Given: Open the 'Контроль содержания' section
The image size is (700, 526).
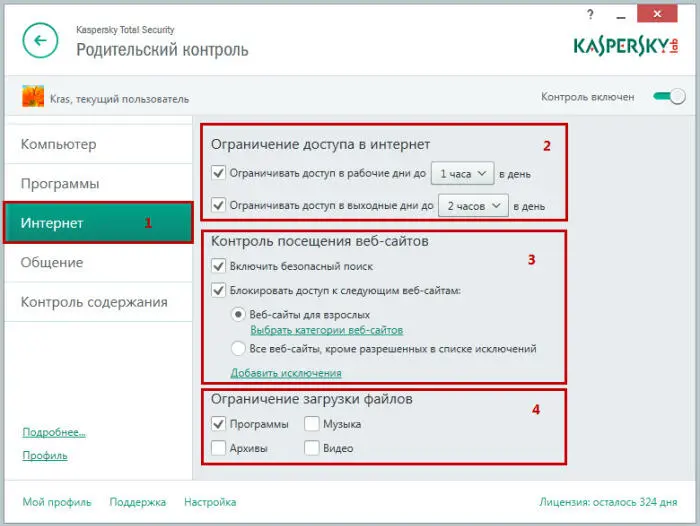Looking at the screenshot, I should [99, 302].
